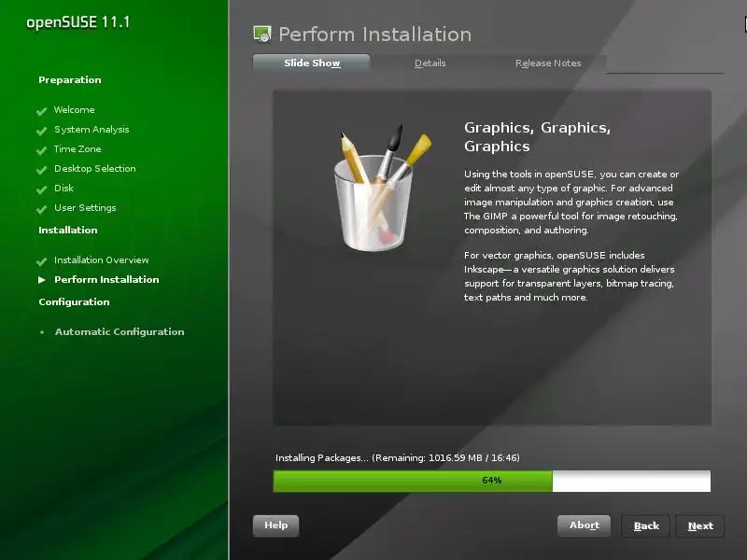Screen dimensions: 747x560
Task: Click the openSUSE 11.1 title
Action: (x=78, y=22)
